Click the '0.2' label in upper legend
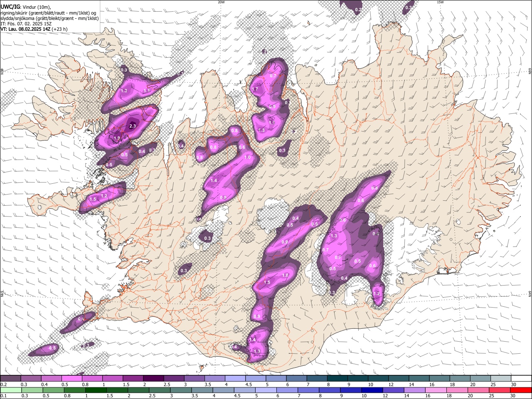This screenshot has height=399, width=532. [x=3, y=384]
